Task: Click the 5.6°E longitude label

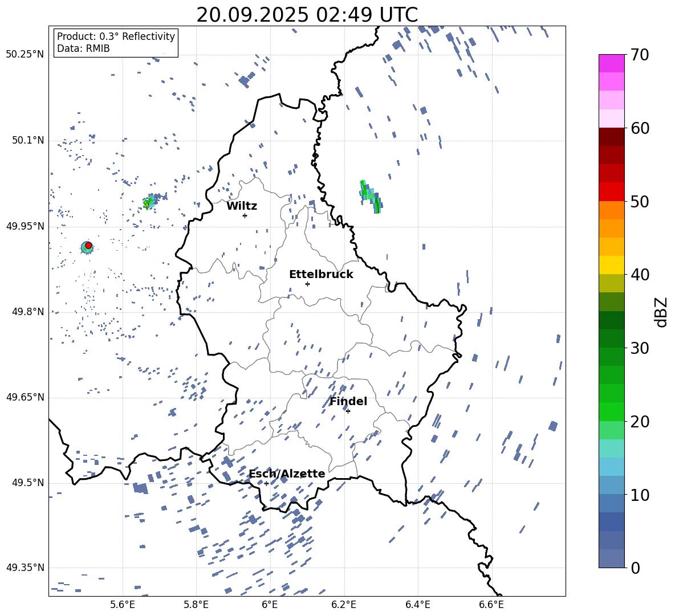Action: [x=123, y=605]
